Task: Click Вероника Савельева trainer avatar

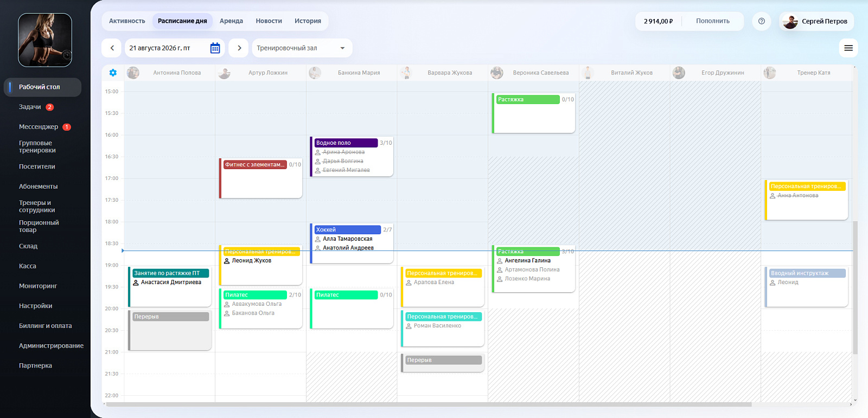Action: pyautogui.click(x=497, y=73)
